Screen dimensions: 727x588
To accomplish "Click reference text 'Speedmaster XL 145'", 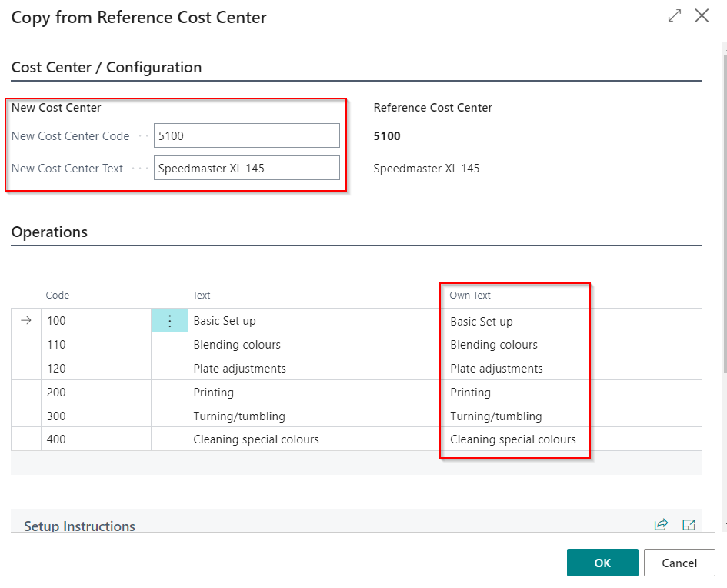I will (426, 169).
